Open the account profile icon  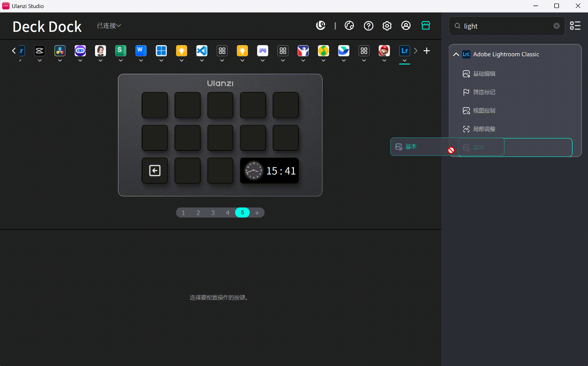click(x=406, y=26)
